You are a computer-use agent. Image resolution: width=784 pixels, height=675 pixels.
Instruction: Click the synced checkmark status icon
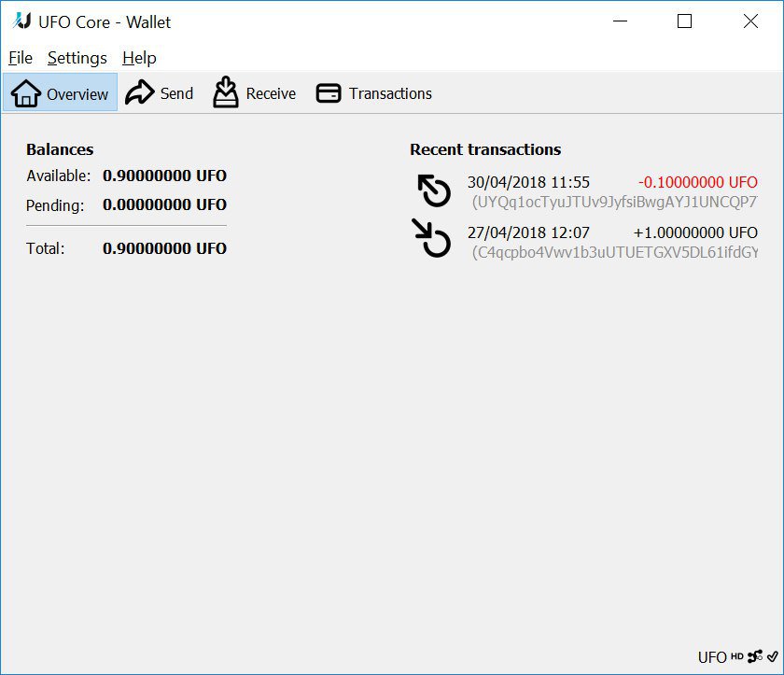point(773,656)
